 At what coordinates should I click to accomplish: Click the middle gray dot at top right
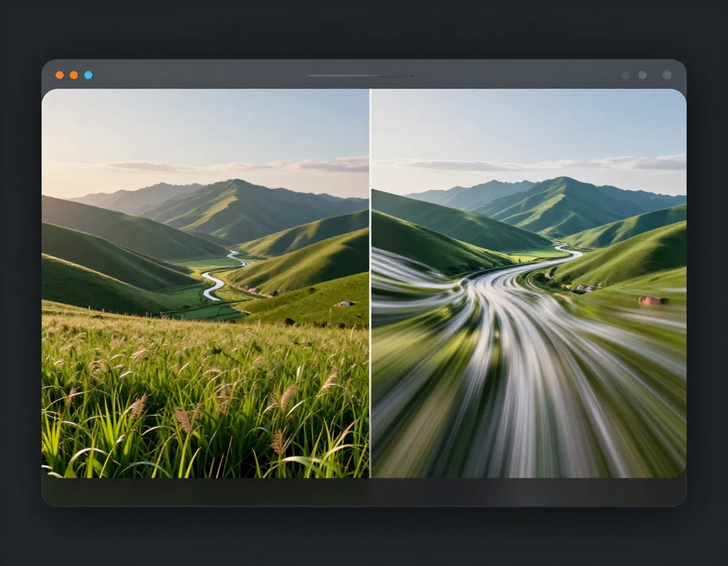[642, 75]
